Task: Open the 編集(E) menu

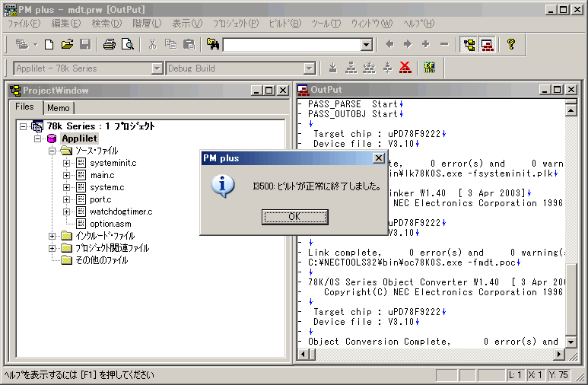Action: coord(66,24)
